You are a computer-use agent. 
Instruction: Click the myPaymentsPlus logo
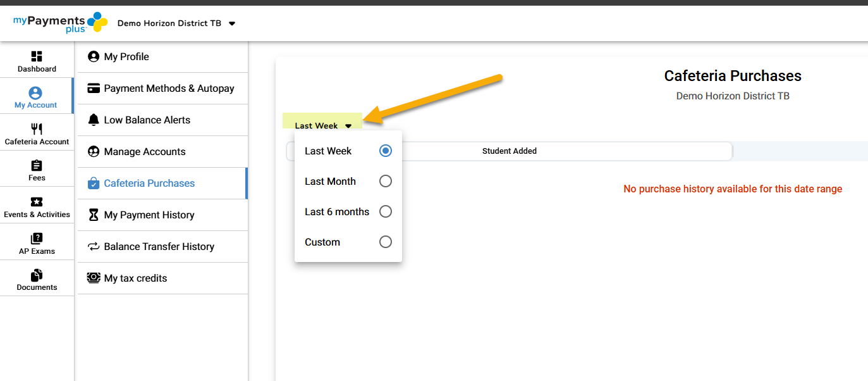click(60, 22)
